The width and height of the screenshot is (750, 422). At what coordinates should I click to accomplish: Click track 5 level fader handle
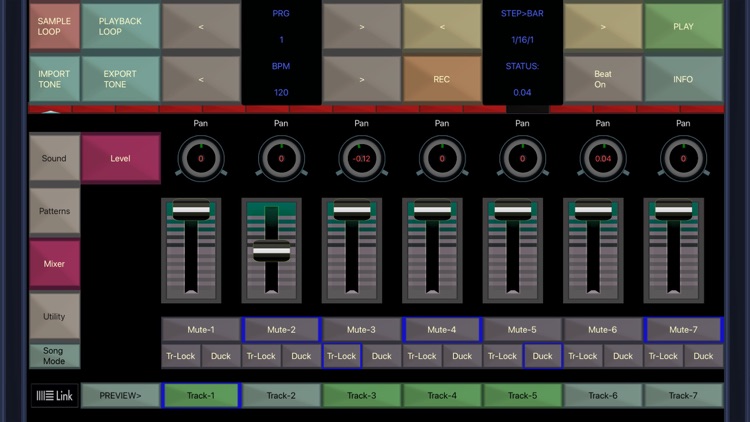[513, 210]
